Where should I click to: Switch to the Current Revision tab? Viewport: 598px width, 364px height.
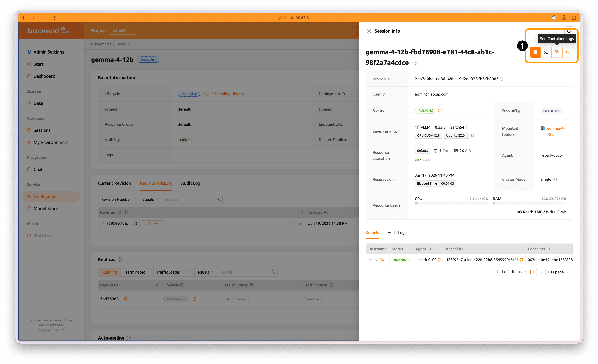point(114,183)
